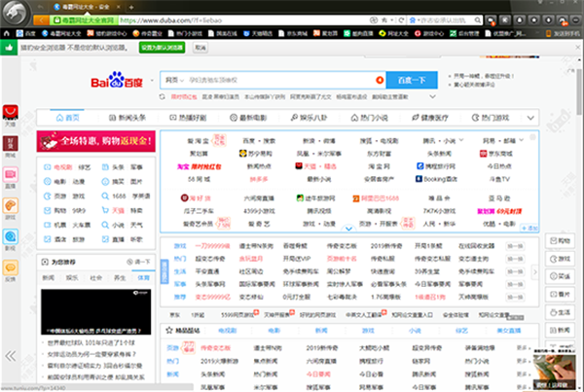Switch to the 最新电影 navigation tab
584x392 pixels.
[x=249, y=117]
